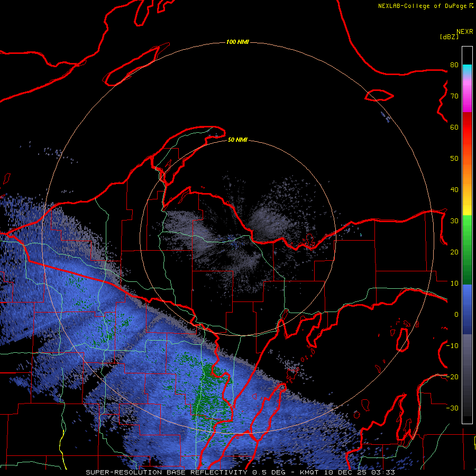
Task: Click the 80 dBZ scale value
Action: click(x=454, y=65)
